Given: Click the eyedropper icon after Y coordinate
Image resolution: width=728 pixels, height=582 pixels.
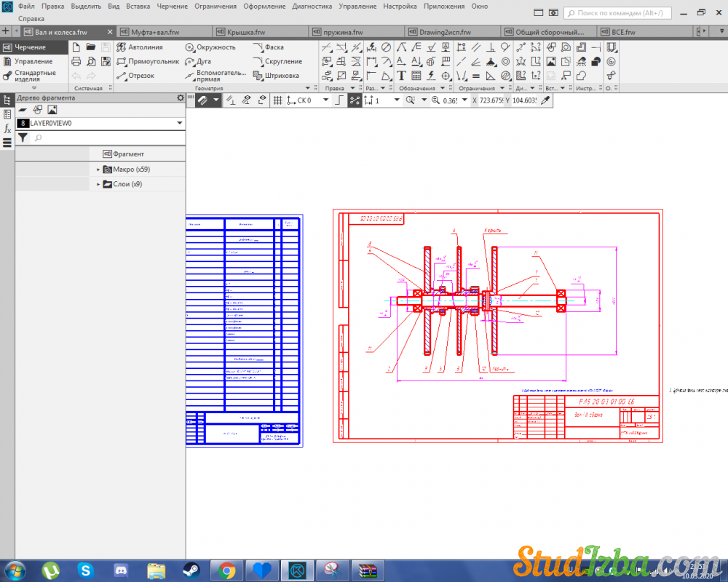Looking at the screenshot, I should point(545,100).
